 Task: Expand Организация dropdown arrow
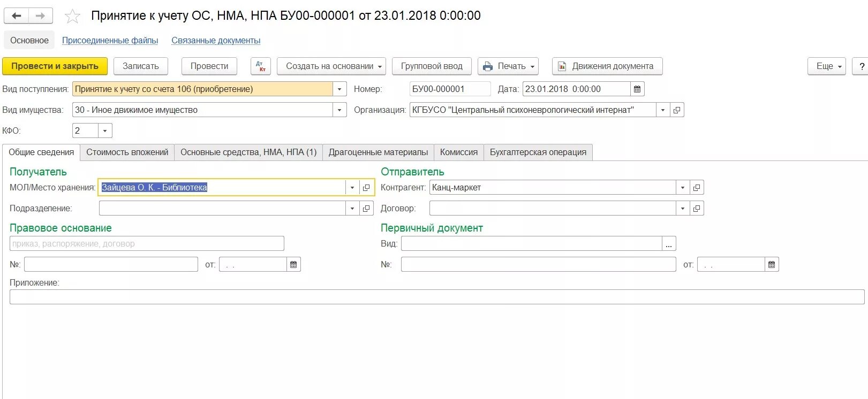click(x=663, y=110)
